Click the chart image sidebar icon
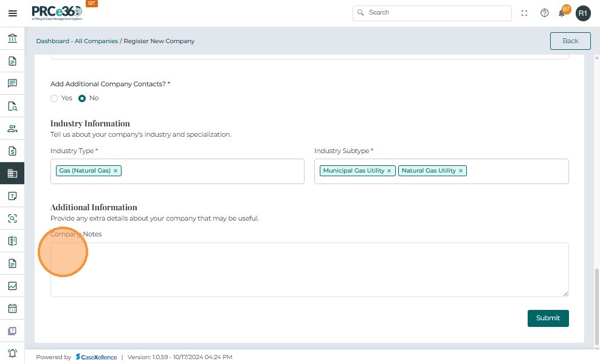 pyautogui.click(x=12, y=286)
